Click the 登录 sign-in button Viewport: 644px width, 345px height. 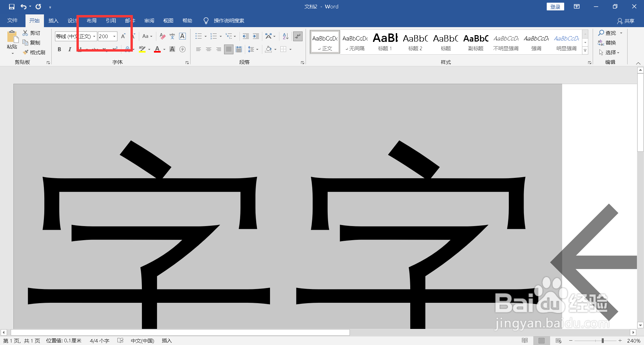[x=555, y=7]
